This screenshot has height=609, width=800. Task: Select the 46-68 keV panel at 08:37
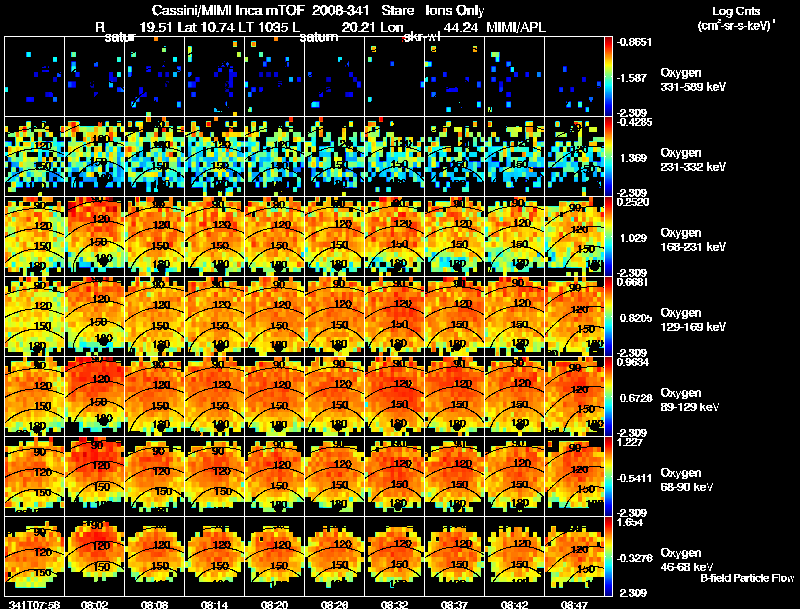coord(455,556)
